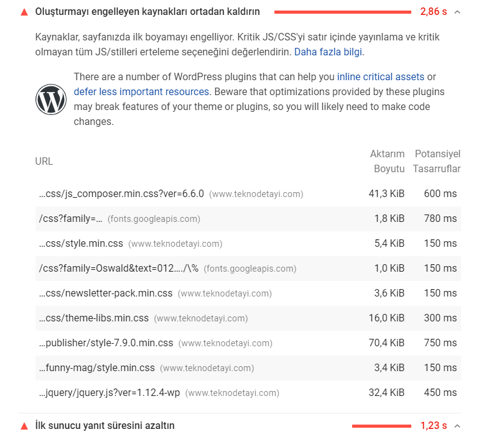Viewport: 504px width, 442px height.
Task: Click the theme-libs.min.css URL row
Action: click(x=248, y=318)
